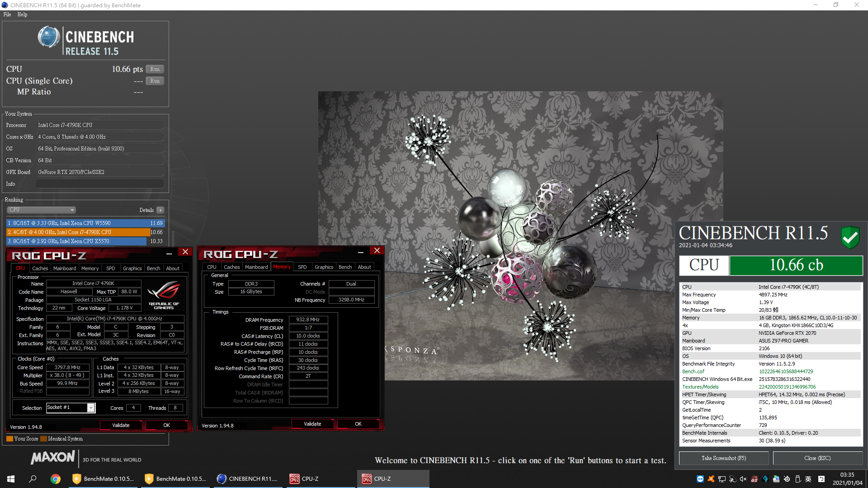
Task: Close the right ROG CPU-Z window
Action: (377, 250)
